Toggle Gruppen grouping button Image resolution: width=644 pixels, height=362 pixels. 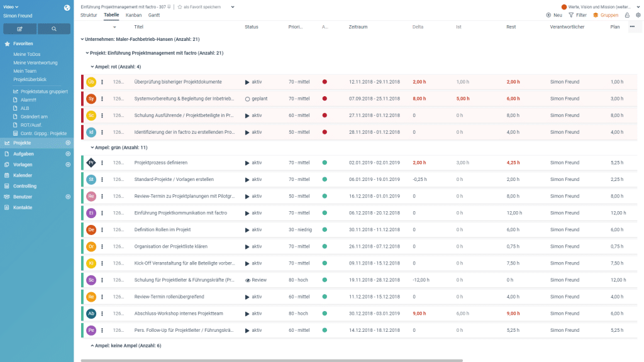point(606,15)
